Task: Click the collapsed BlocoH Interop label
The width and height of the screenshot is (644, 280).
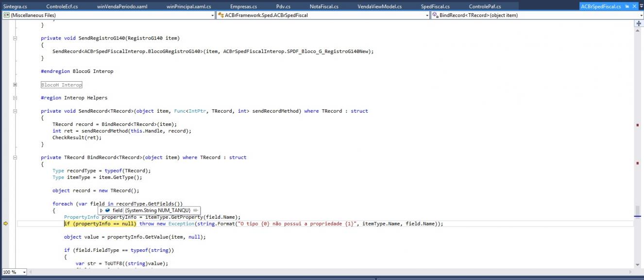Action: click(x=62, y=85)
